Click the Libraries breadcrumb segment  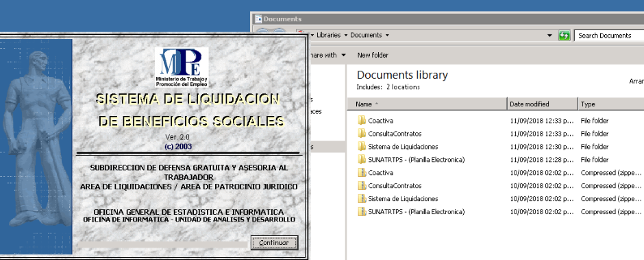click(329, 36)
